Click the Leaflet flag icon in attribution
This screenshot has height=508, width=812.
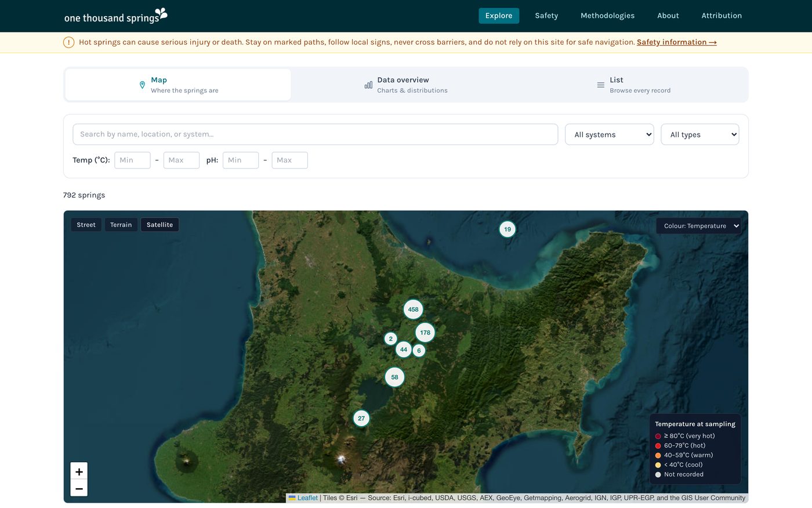(292, 498)
